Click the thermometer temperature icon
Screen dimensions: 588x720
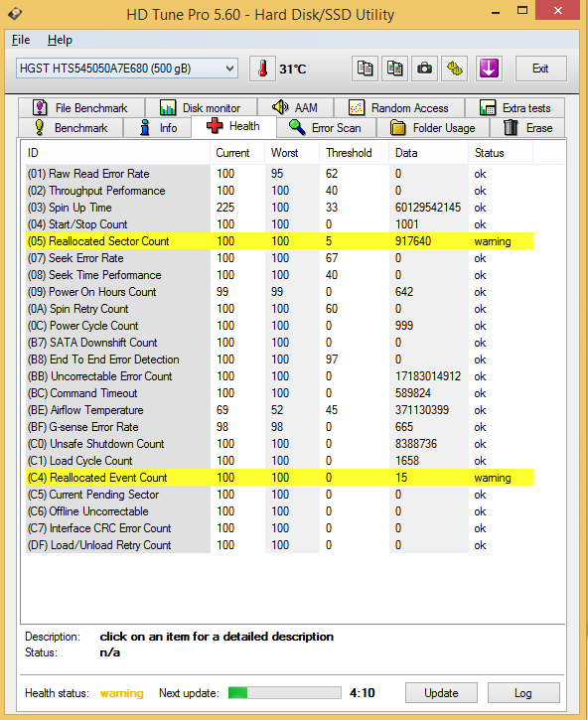pos(263,69)
